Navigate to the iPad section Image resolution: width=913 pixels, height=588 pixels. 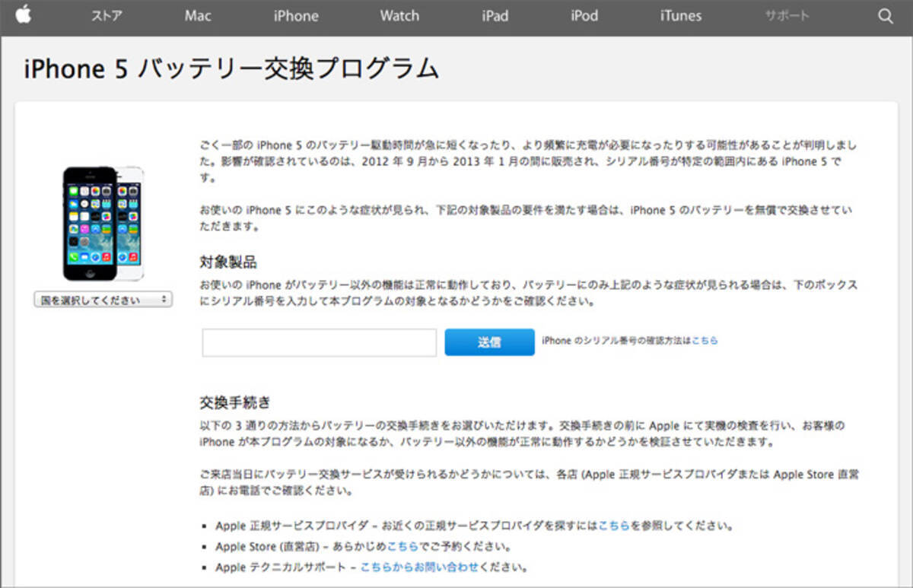pyautogui.click(x=495, y=16)
